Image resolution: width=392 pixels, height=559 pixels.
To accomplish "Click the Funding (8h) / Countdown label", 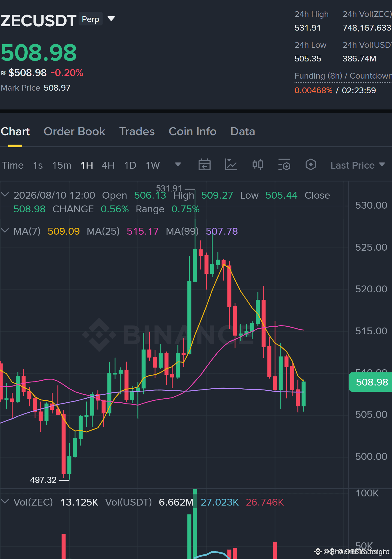I will [x=343, y=76].
